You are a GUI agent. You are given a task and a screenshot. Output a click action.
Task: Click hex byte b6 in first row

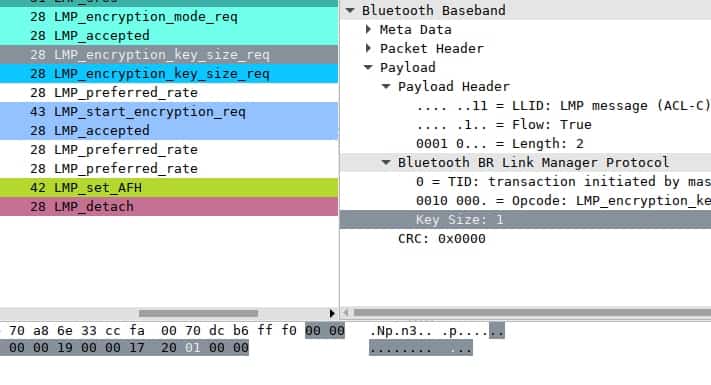(241, 331)
